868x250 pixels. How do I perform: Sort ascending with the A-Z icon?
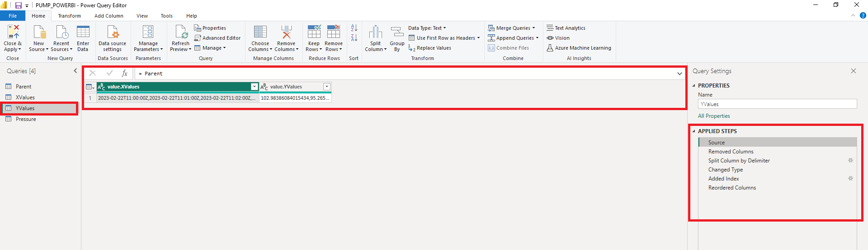tap(354, 28)
